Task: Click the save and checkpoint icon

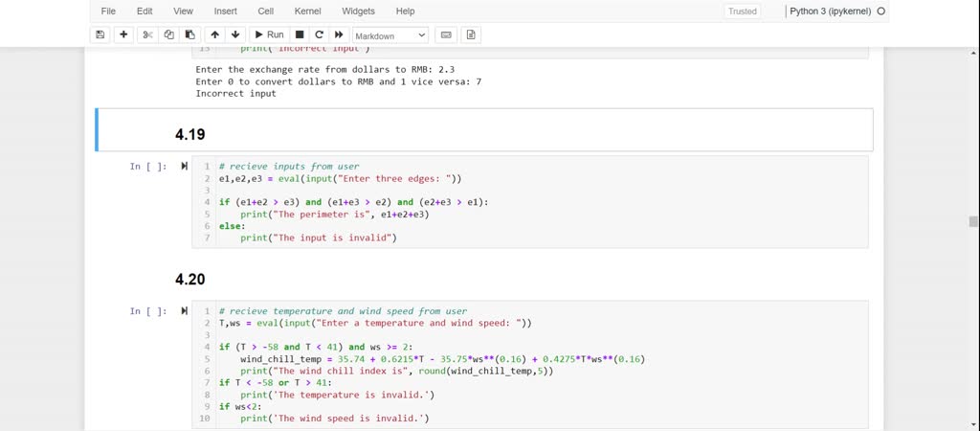Action: click(x=100, y=34)
